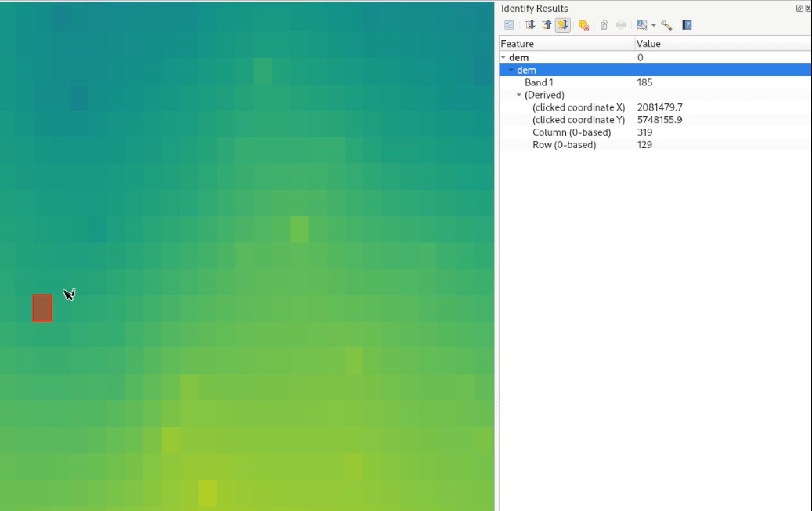The height and width of the screenshot is (511, 812).
Task: Collapse the top-level dem layer node
Action: pyautogui.click(x=503, y=58)
